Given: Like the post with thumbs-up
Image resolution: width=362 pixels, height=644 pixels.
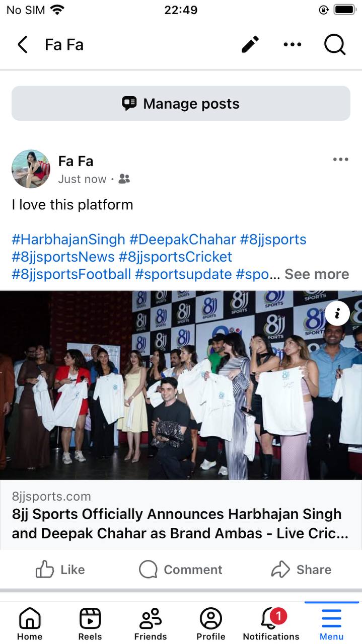Looking at the screenshot, I should pyautogui.click(x=60, y=570).
